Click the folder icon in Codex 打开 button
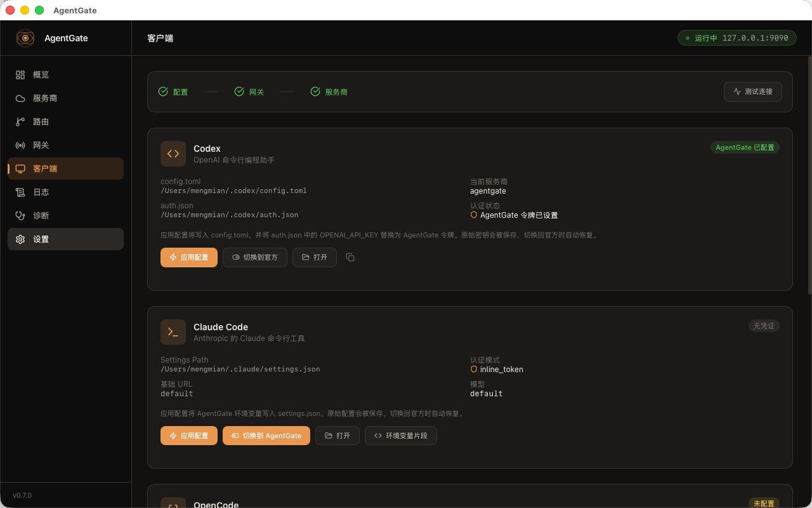 pyautogui.click(x=306, y=257)
